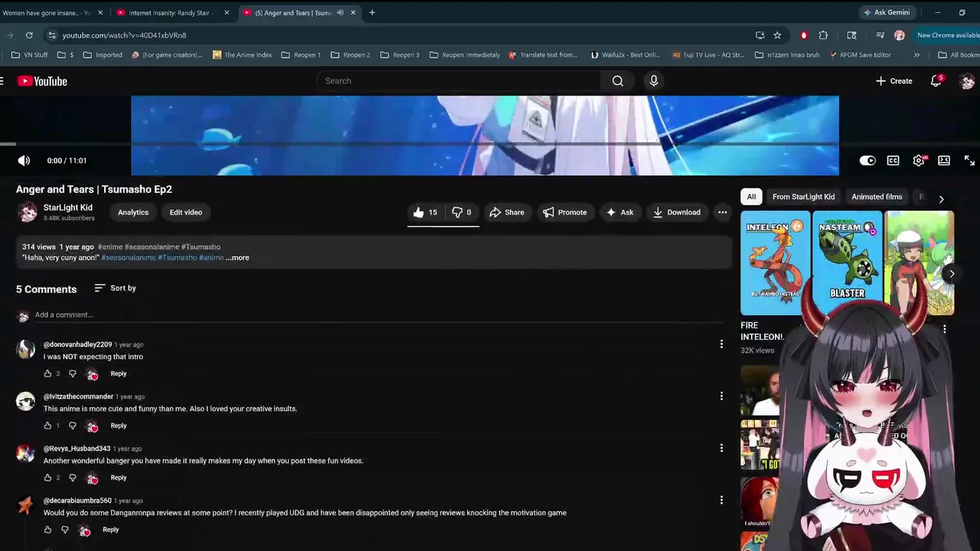Open Chrome extensions puzzle icon
Viewport: 980px width, 551px height.
click(x=823, y=35)
